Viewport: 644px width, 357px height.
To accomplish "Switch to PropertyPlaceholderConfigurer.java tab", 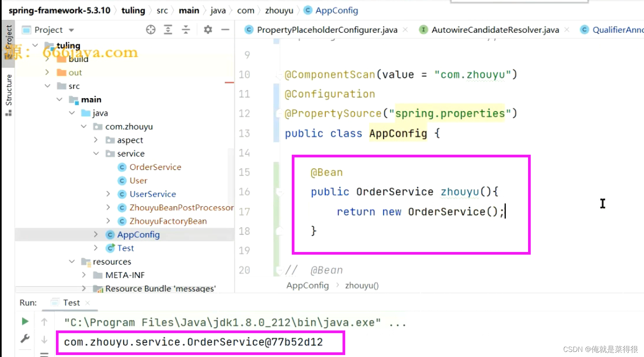I will coord(327,30).
